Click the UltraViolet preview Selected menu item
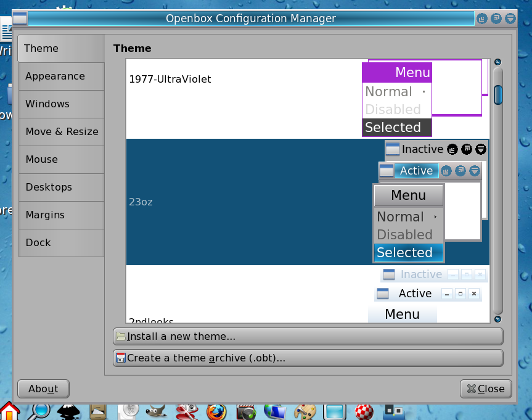 click(x=397, y=127)
